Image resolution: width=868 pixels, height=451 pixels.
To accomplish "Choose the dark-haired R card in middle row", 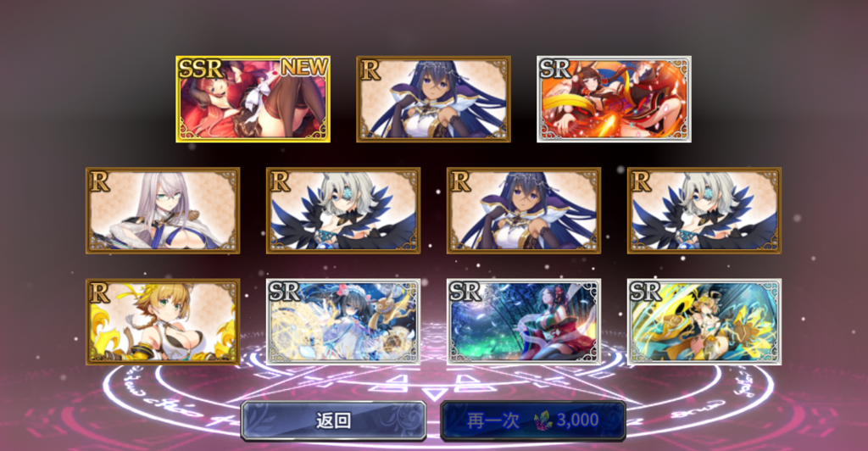I will tap(524, 211).
